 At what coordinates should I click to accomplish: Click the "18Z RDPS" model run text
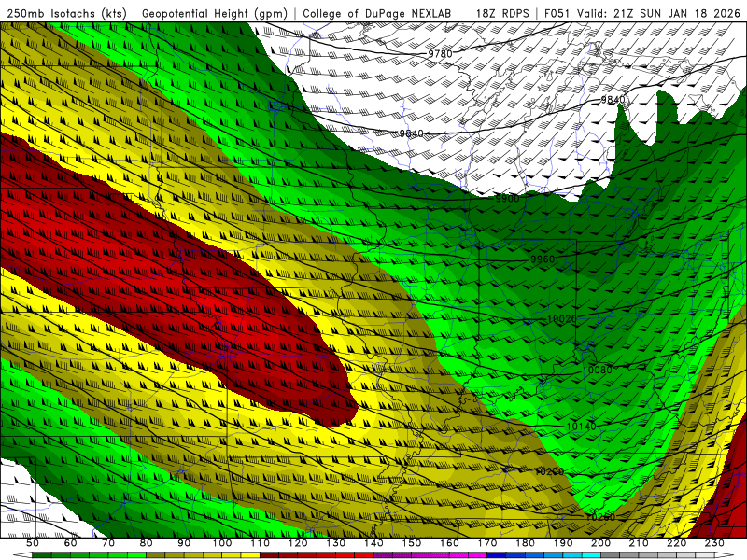(502, 13)
